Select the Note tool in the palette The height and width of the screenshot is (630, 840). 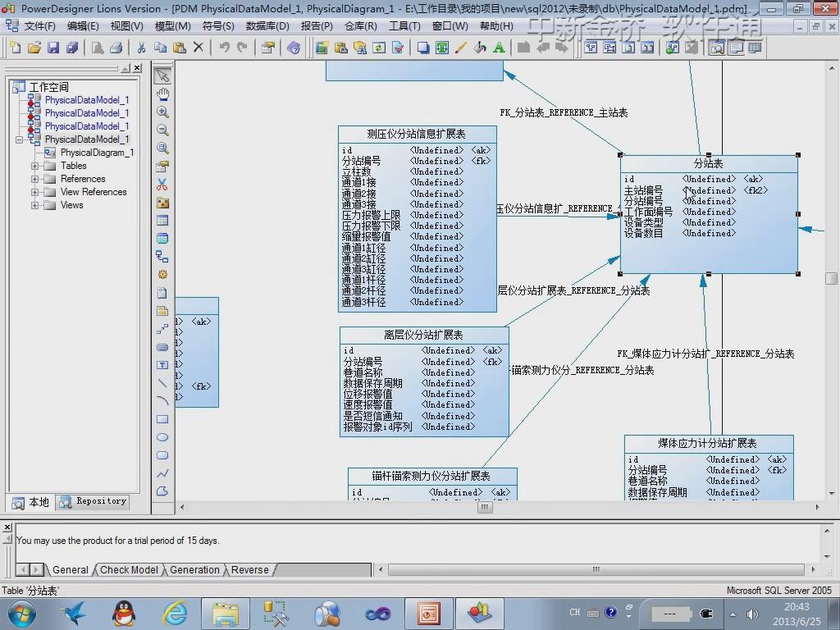[162, 311]
